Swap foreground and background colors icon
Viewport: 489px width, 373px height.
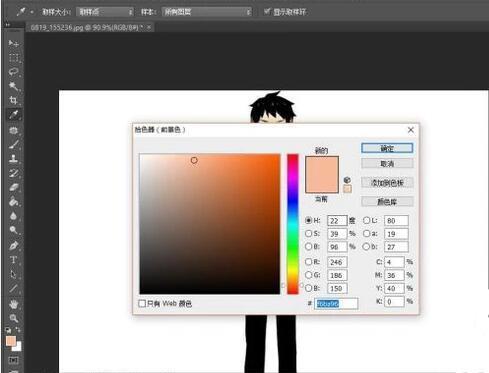point(18,330)
